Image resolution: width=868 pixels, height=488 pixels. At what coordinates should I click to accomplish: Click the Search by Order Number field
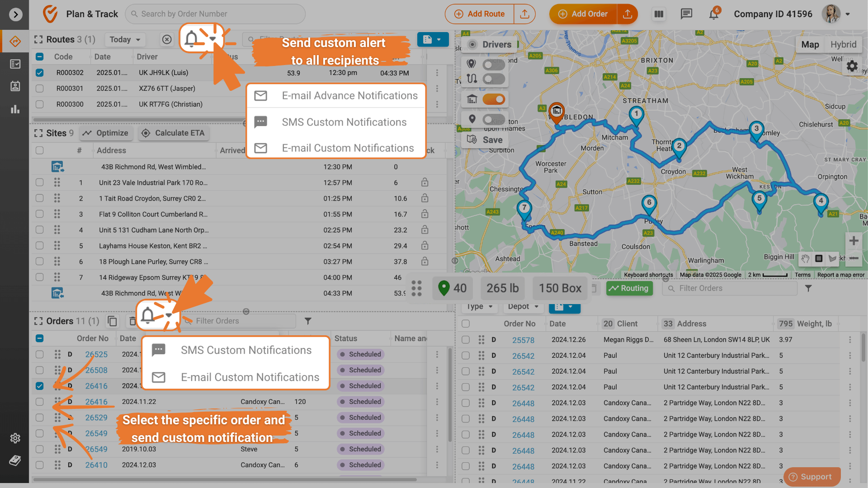215,14
